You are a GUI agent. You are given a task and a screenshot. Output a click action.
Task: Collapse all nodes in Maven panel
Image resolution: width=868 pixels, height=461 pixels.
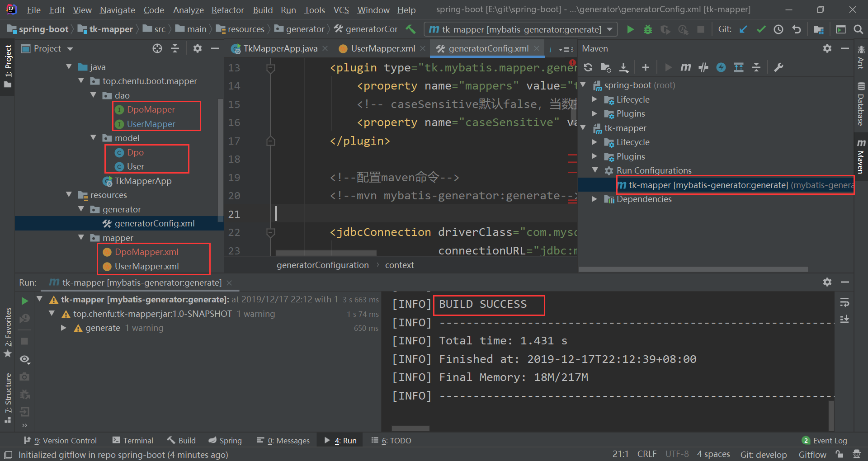click(756, 67)
